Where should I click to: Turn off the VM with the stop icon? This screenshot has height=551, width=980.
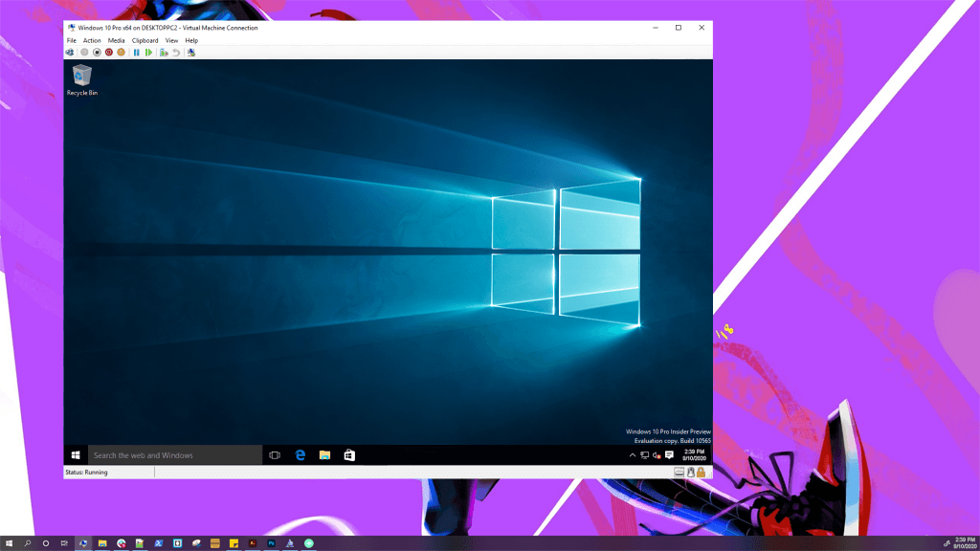97,53
